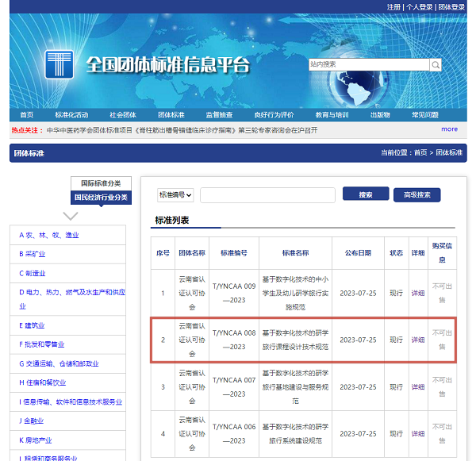
Task: Select category A 农、林、牧、渔业
Action: [x=49, y=235]
